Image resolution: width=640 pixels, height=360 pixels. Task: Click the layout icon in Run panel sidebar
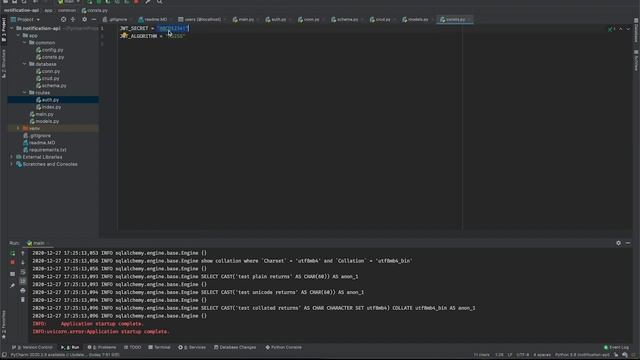click(x=13, y=274)
